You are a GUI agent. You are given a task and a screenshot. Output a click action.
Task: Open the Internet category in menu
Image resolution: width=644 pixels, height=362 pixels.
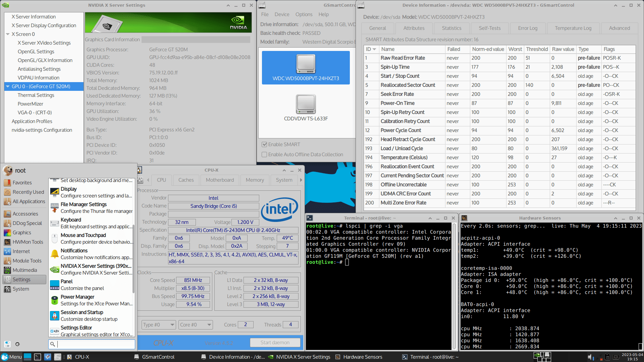[24, 251]
